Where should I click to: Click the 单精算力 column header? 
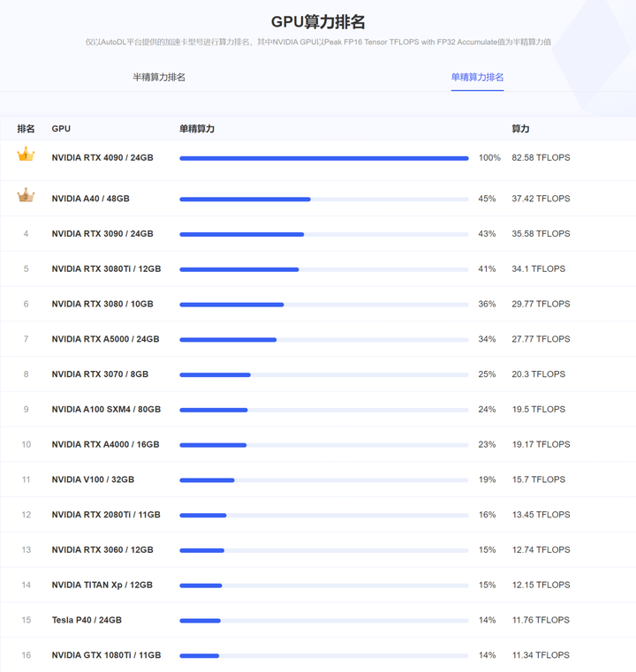click(197, 129)
